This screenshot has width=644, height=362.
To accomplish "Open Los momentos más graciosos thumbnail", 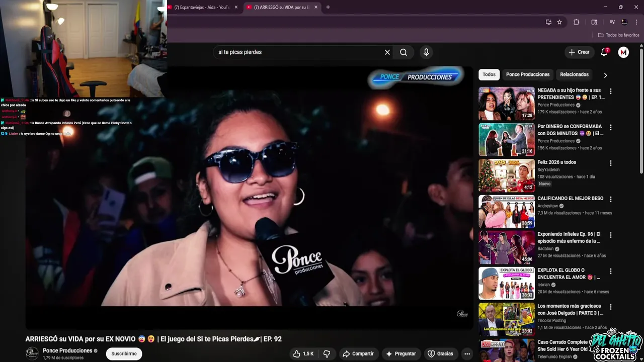I will 507,319.
